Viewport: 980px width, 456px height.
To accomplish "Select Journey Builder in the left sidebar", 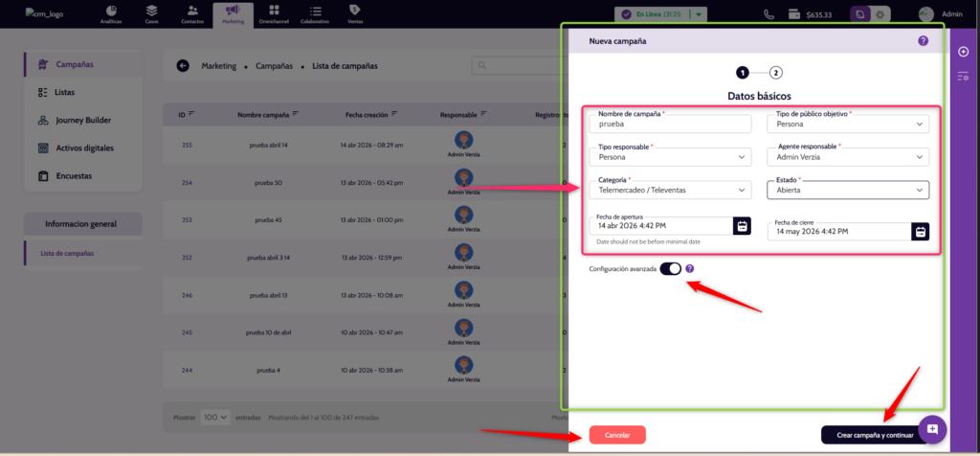I will [x=82, y=121].
